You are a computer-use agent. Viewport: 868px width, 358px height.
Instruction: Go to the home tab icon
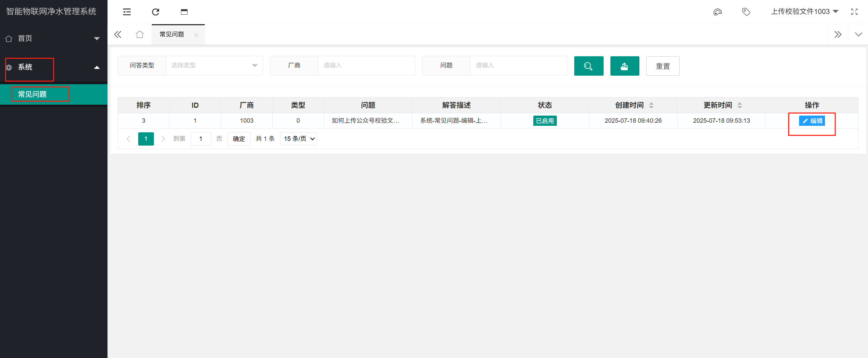140,34
